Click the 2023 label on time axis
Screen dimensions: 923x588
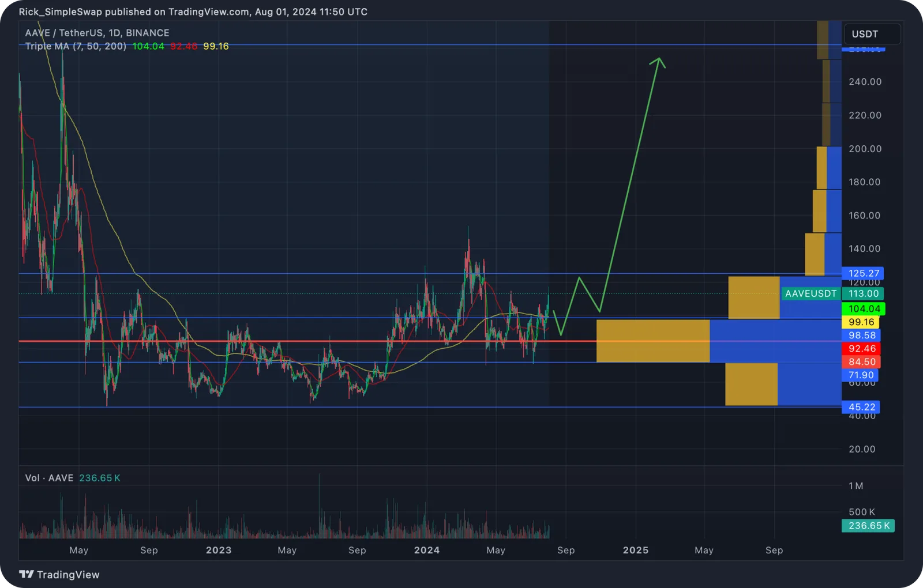[219, 551]
